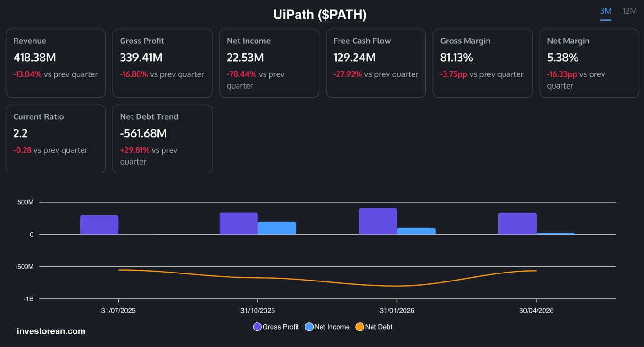Open the Net Debt Trend card
The height and width of the screenshot is (347, 644).
(162, 139)
